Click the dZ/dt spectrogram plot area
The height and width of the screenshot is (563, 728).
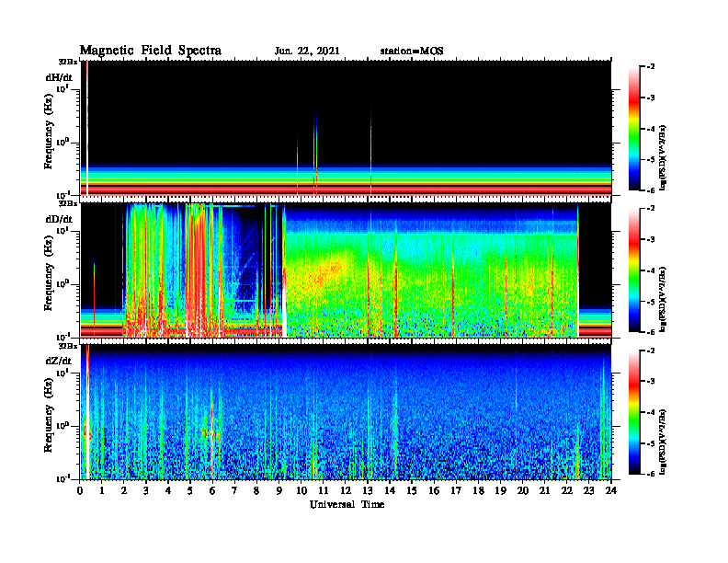pos(346,411)
